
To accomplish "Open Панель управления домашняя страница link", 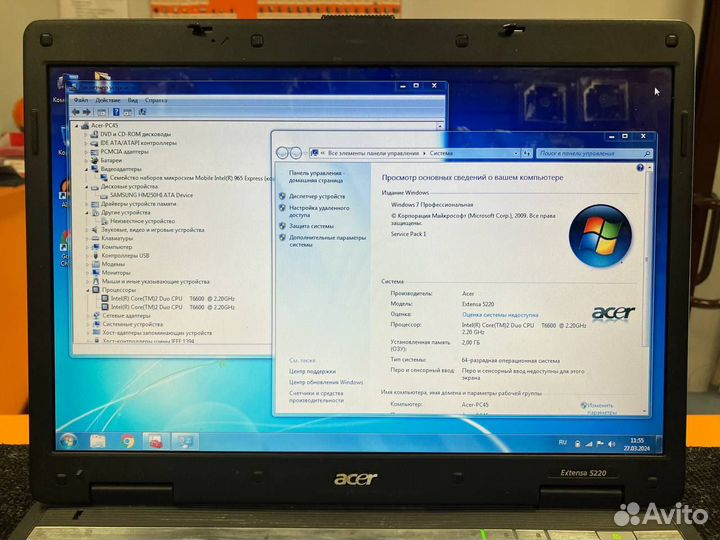I will (316, 177).
